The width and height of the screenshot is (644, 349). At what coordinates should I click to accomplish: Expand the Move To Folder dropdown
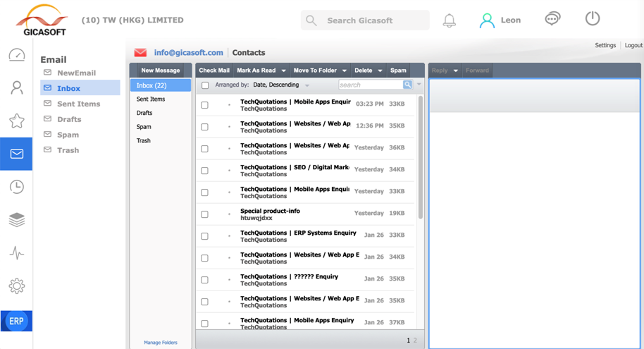(x=344, y=71)
